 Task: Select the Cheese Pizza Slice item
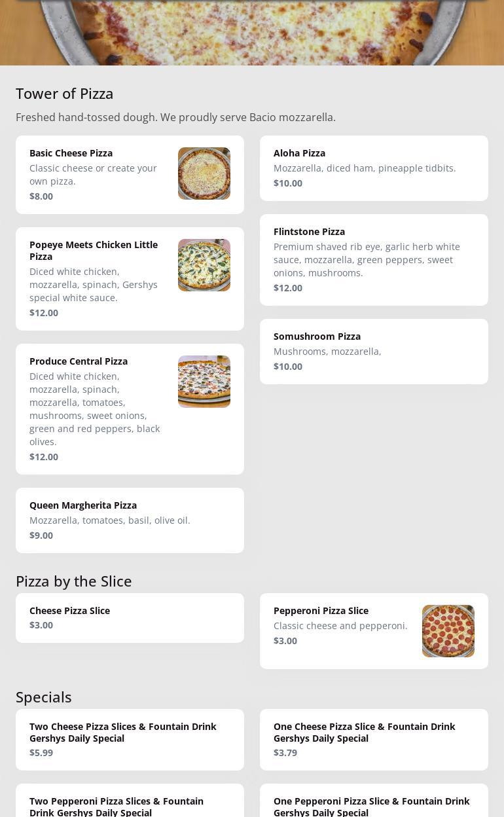coord(130,618)
